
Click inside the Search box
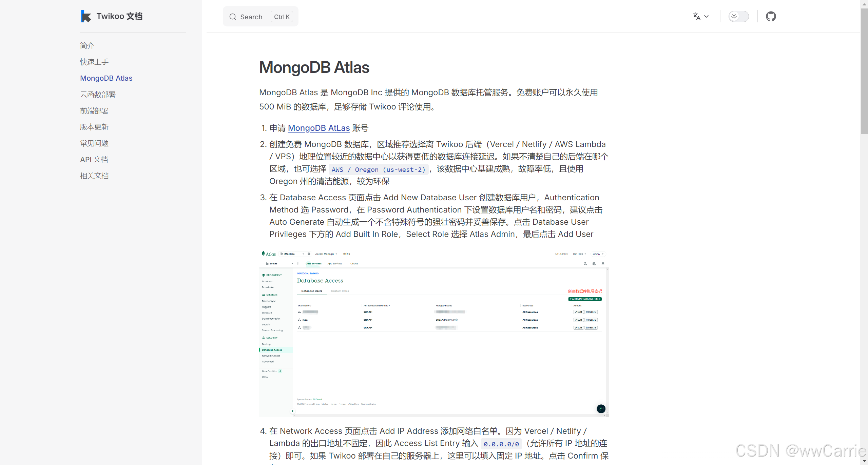(251, 17)
